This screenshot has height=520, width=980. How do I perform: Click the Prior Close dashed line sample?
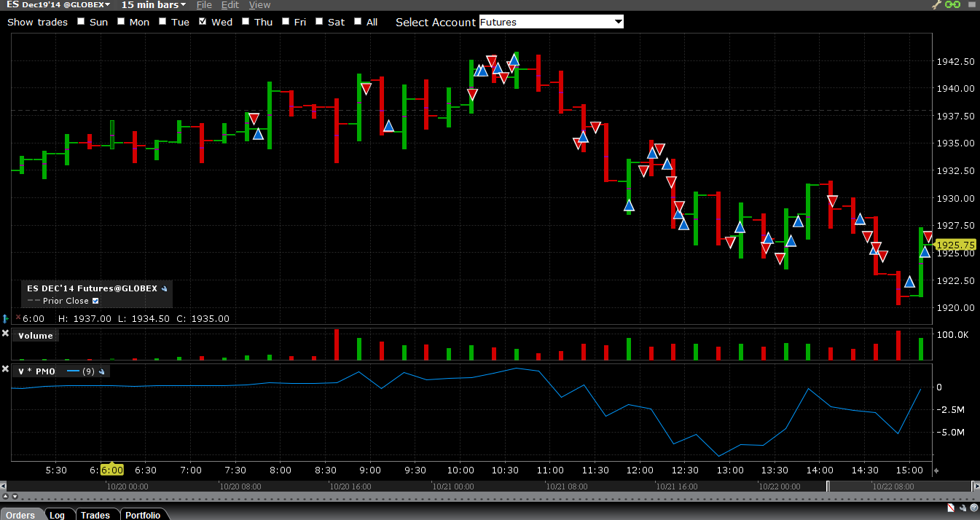(34, 301)
